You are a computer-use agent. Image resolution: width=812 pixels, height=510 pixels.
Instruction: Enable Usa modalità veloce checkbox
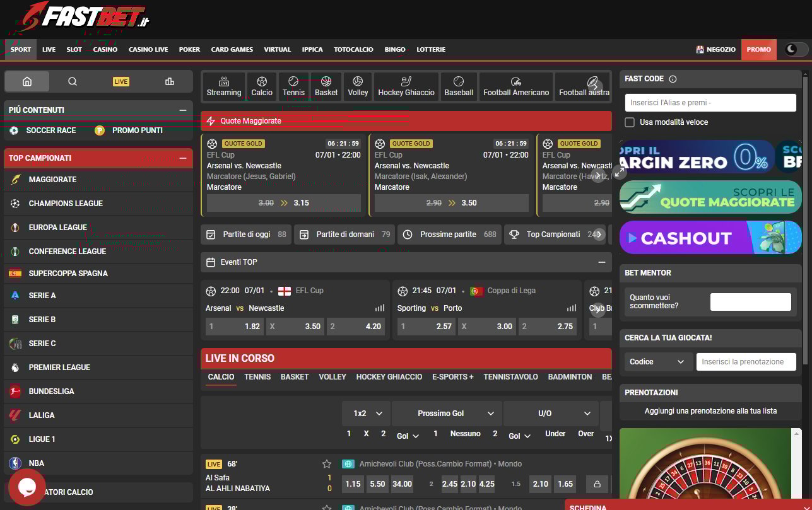point(630,122)
